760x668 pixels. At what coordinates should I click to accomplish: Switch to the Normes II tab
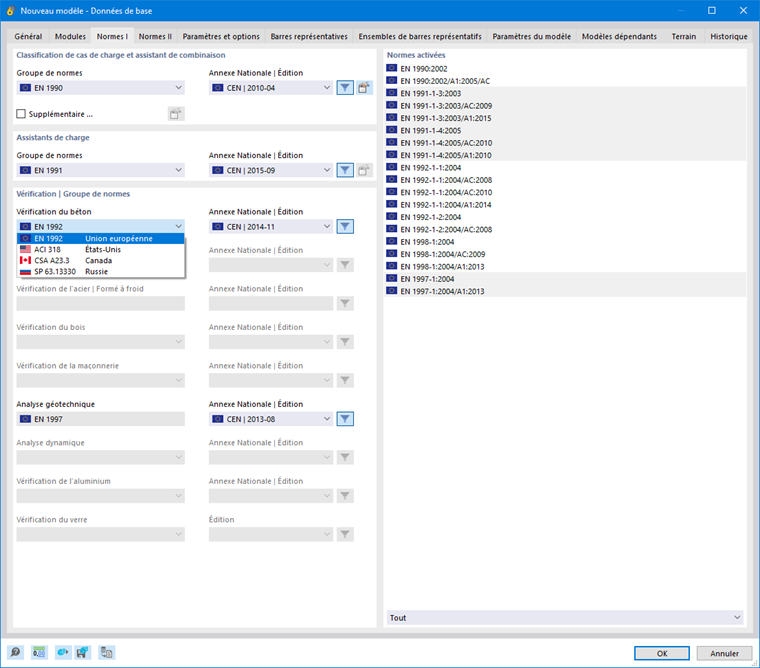point(155,36)
